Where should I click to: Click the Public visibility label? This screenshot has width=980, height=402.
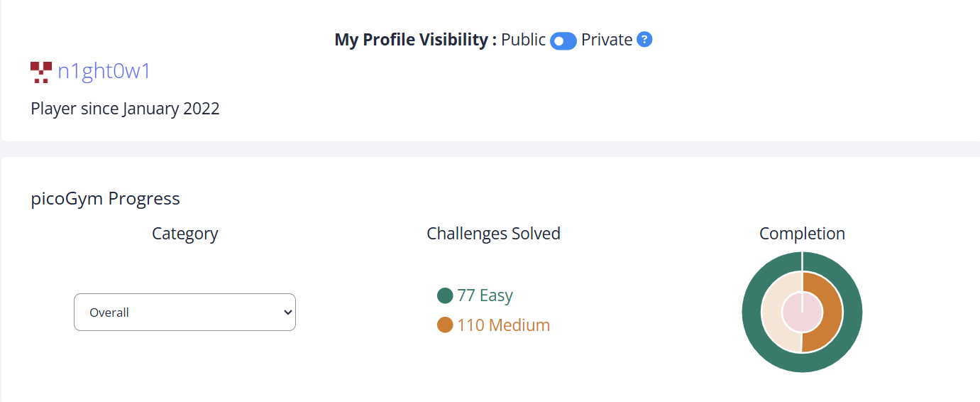[x=523, y=40]
